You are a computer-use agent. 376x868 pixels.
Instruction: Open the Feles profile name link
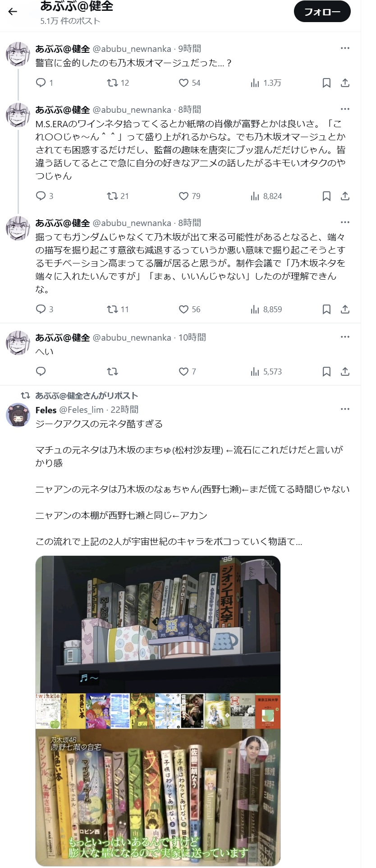pyautogui.click(x=46, y=410)
